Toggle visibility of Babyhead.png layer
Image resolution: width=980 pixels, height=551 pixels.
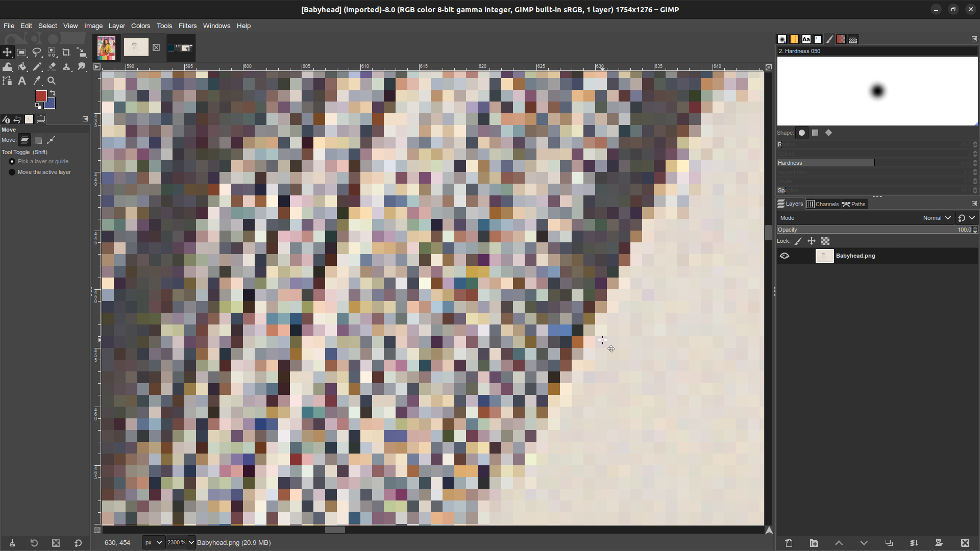coord(784,256)
